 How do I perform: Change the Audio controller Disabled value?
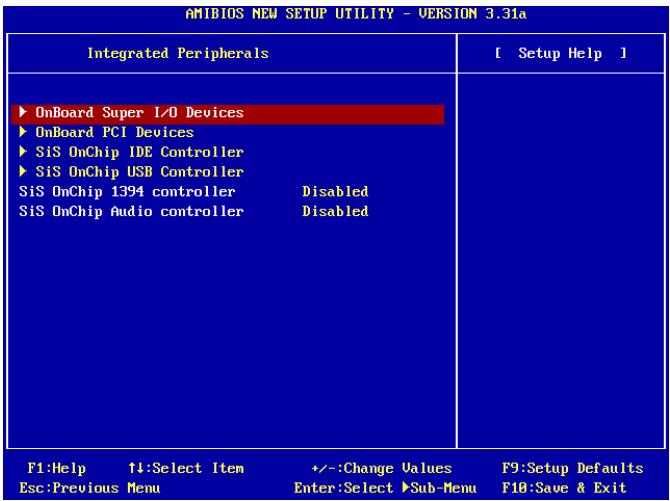(x=335, y=211)
